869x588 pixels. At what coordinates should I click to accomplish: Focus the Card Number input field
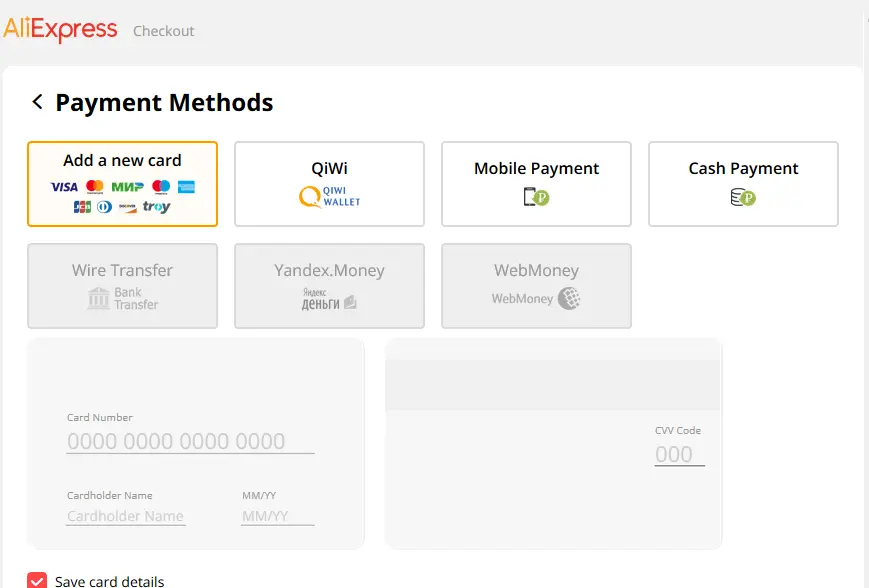[x=190, y=441]
